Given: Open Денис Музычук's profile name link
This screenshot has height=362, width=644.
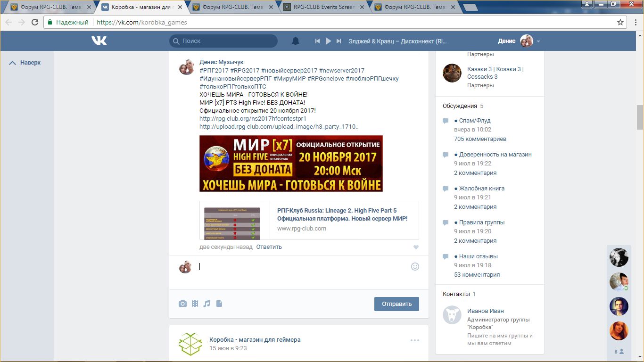Looking at the screenshot, I should click(x=222, y=62).
